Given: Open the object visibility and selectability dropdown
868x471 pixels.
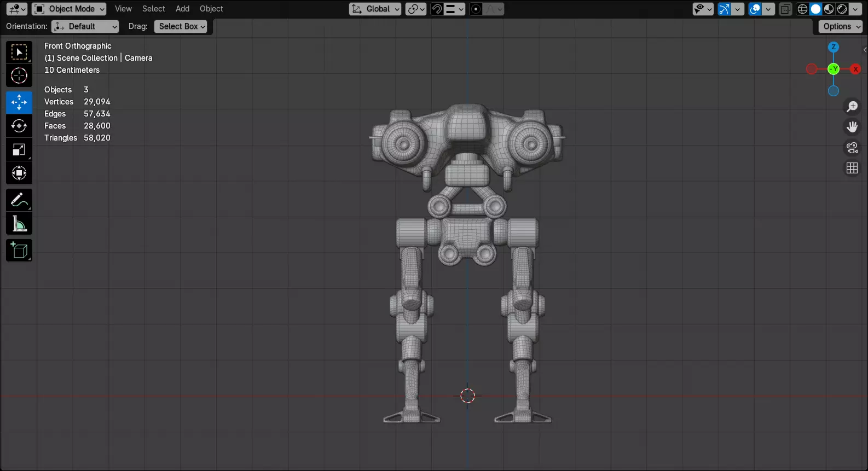Looking at the screenshot, I should coord(703,9).
